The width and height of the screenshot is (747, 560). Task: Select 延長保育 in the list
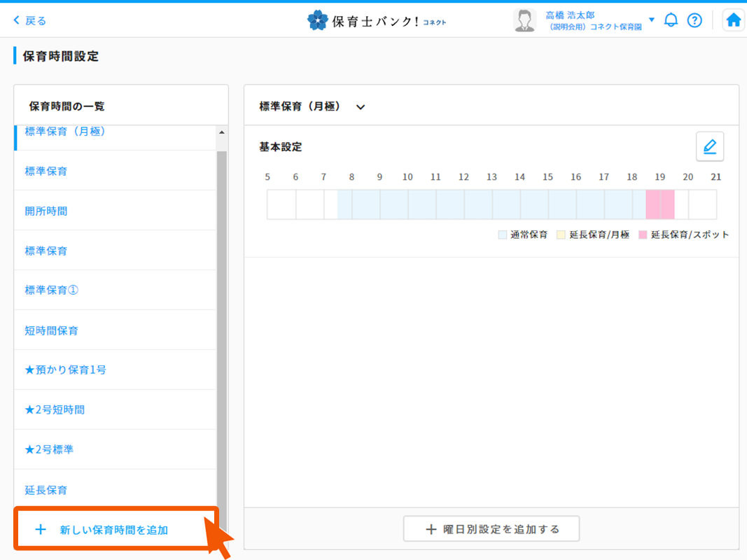click(46, 490)
